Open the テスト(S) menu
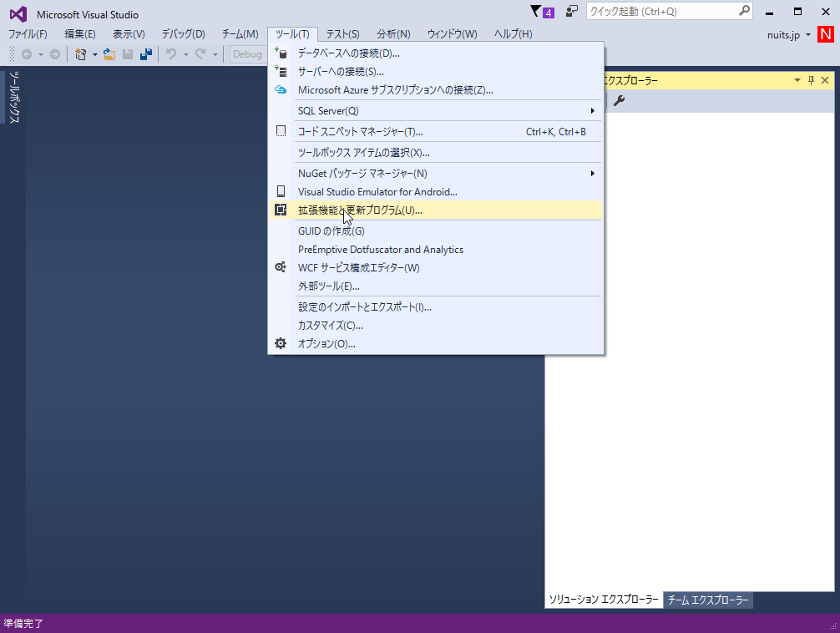Image resolution: width=840 pixels, height=633 pixels. (343, 34)
